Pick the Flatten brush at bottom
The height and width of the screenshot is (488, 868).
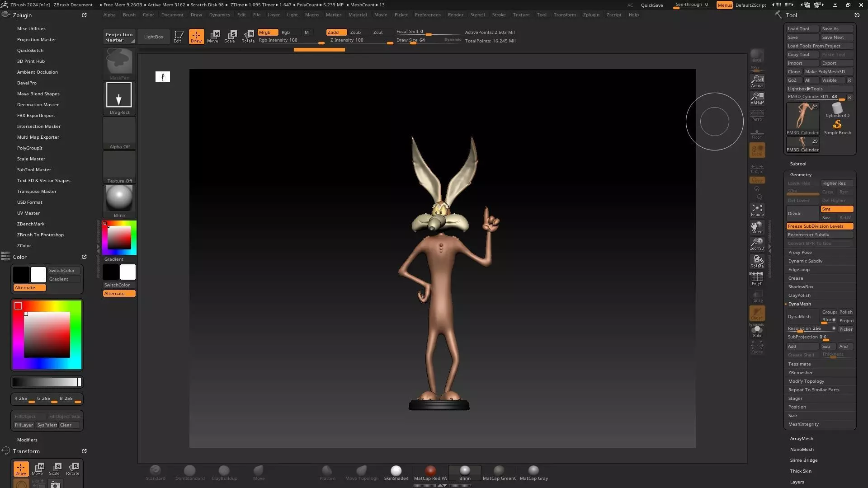tap(327, 473)
